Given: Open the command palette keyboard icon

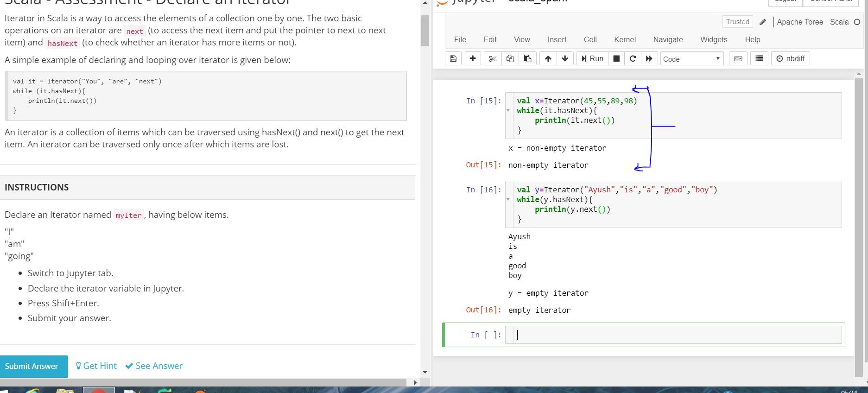Looking at the screenshot, I should coord(738,58).
